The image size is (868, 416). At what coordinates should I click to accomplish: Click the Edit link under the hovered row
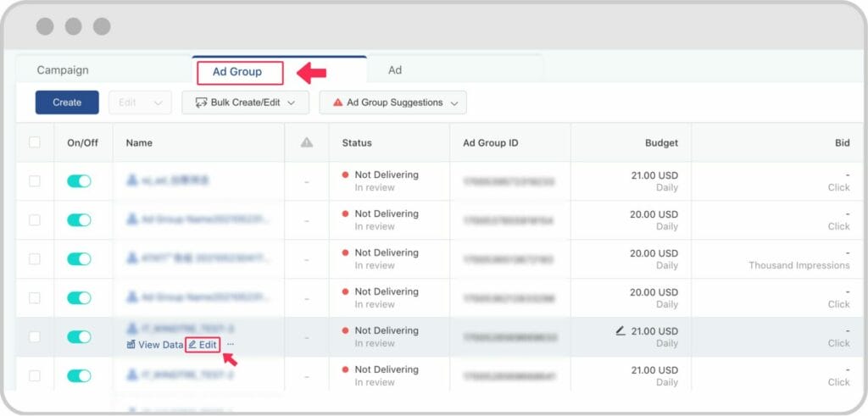pos(203,345)
